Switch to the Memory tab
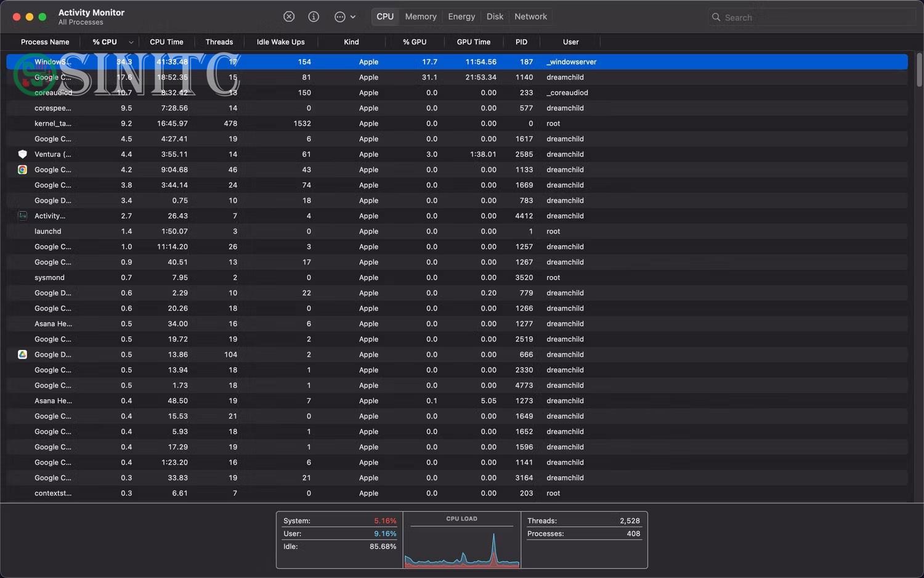 pos(421,17)
